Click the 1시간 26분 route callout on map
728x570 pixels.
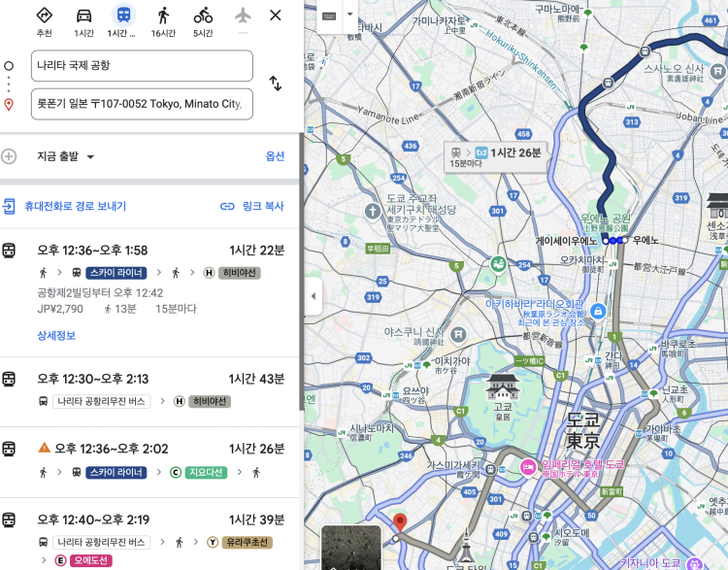[495, 157]
